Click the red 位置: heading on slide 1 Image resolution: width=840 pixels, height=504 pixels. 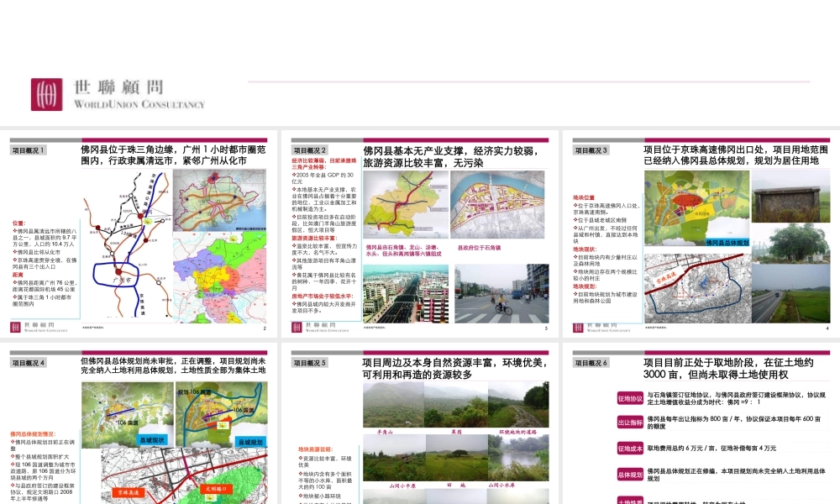[19, 223]
